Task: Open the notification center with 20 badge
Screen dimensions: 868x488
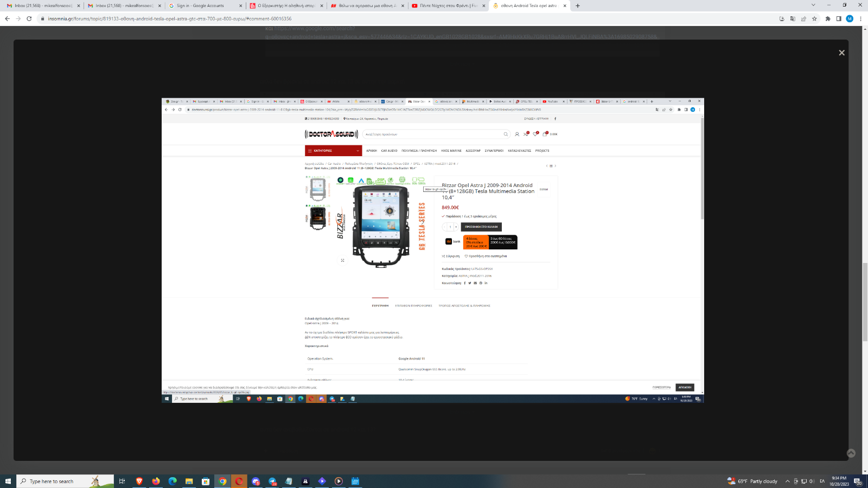Action: (858, 481)
